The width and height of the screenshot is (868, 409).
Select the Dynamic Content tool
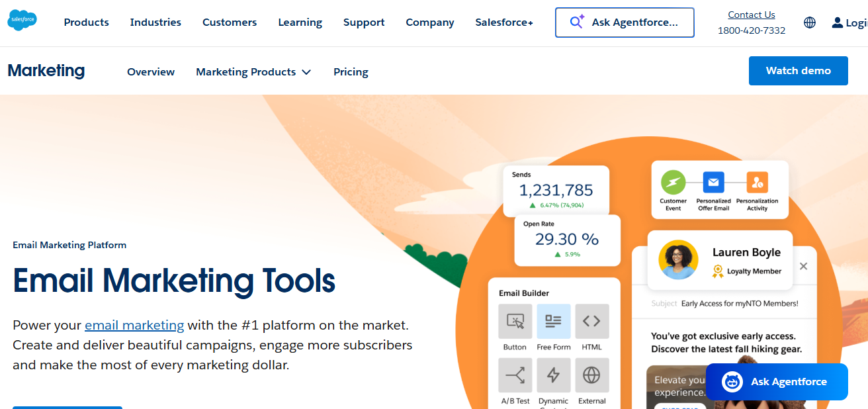(x=553, y=376)
